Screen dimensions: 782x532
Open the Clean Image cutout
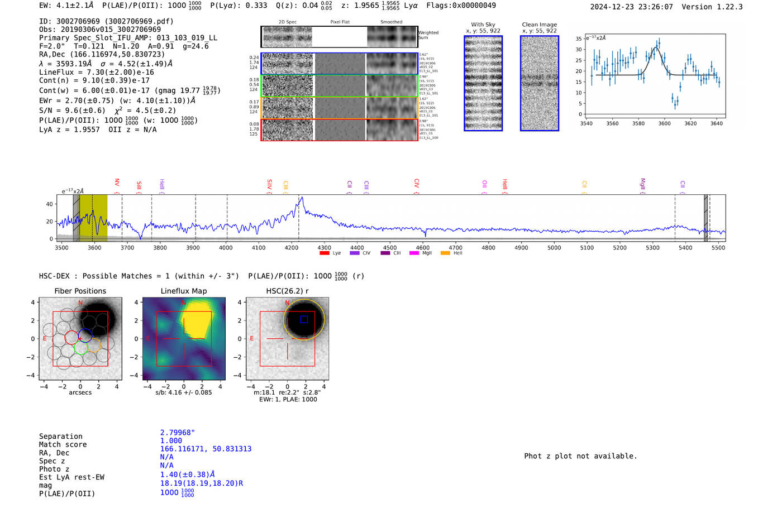(x=540, y=83)
